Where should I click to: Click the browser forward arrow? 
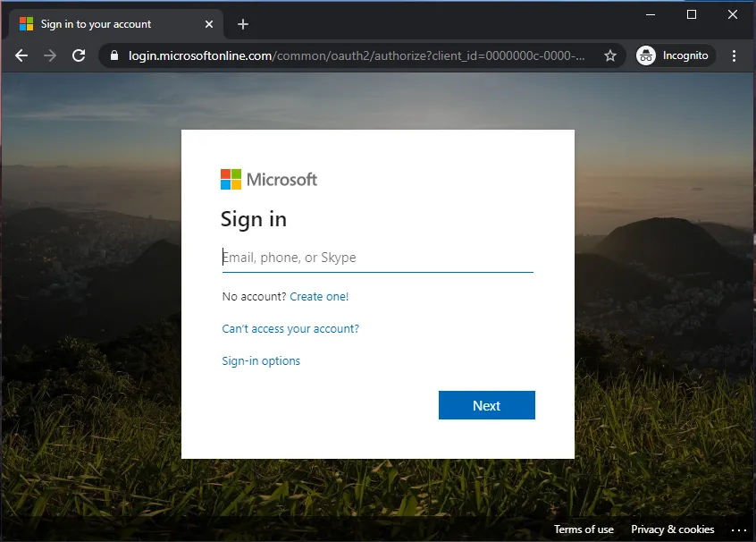click(50, 56)
